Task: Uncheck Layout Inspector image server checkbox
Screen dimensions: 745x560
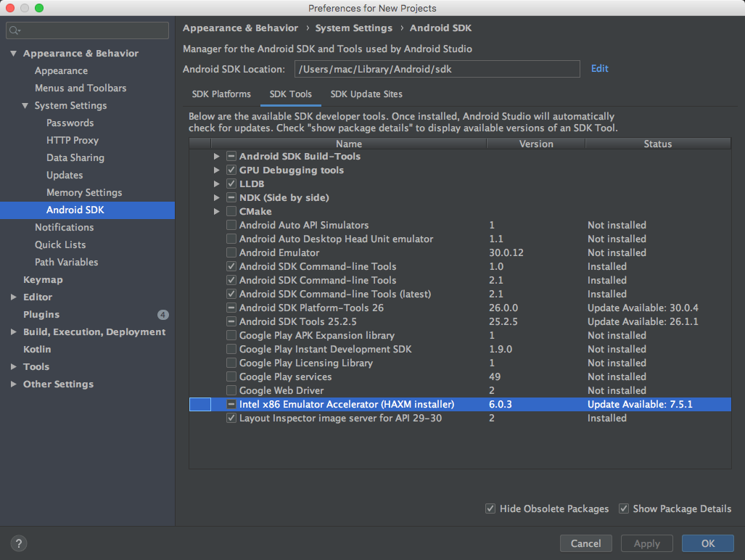Action: pyautogui.click(x=231, y=418)
